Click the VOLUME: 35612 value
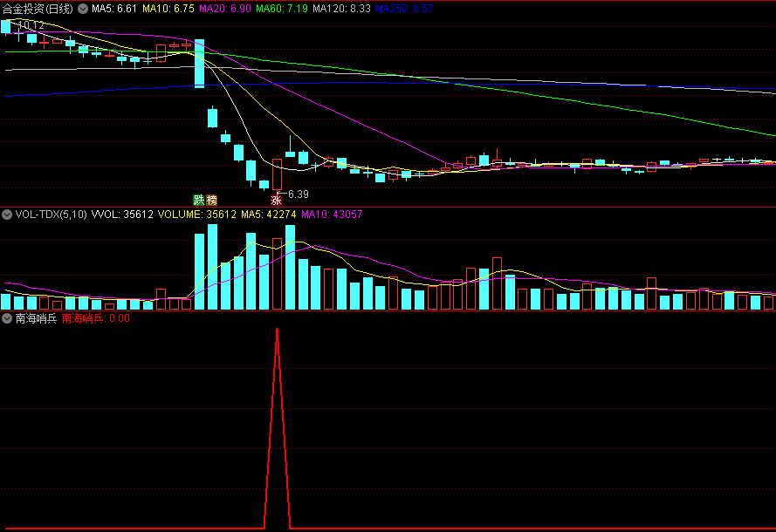The height and width of the screenshot is (532, 776). (x=197, y=215)
